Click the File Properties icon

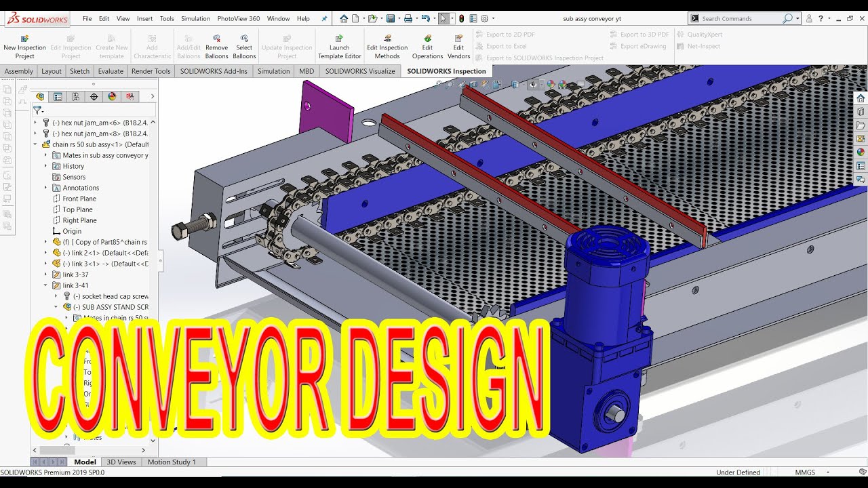(x=473, y=19)
